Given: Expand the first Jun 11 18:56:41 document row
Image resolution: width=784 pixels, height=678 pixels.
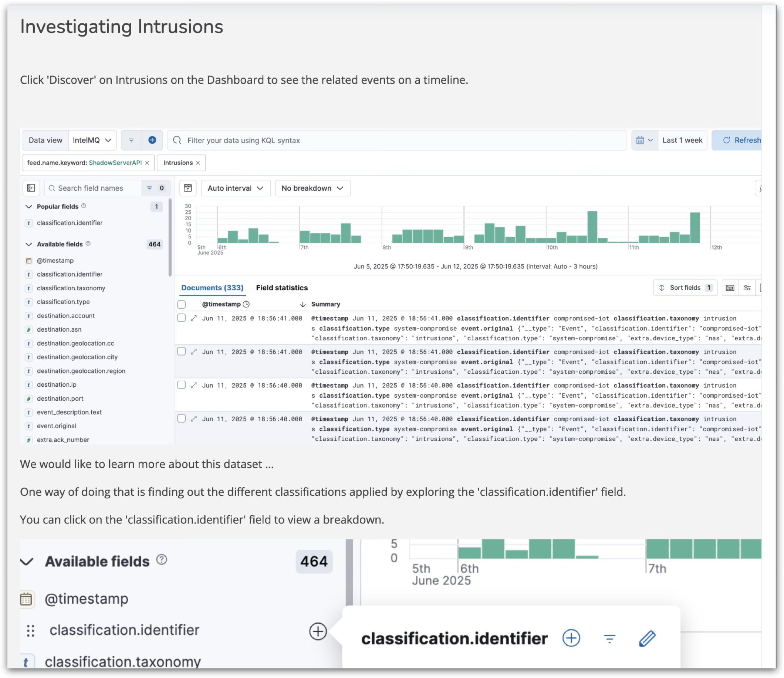Looking at the screenshot, I should pos(194,319).
